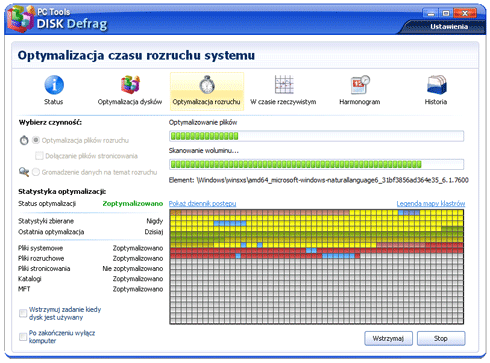Maximize the Disk Defrag window
Screen dimensions: 490x363
(x=446, y=13)
